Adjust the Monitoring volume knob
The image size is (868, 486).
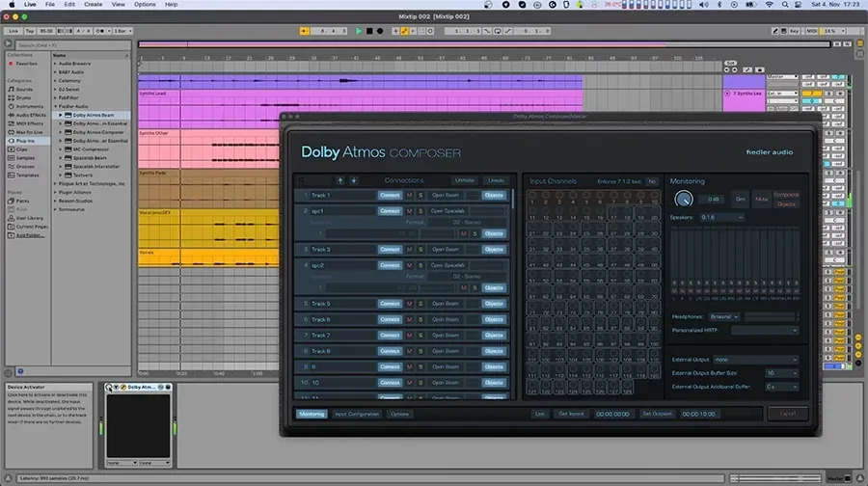(684, 199)
